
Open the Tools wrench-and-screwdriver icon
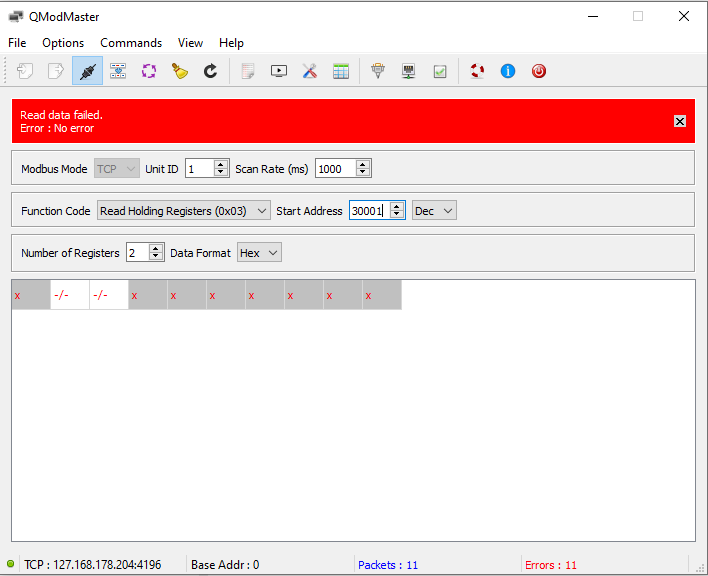pyautogui.click(x=310, y=71)
